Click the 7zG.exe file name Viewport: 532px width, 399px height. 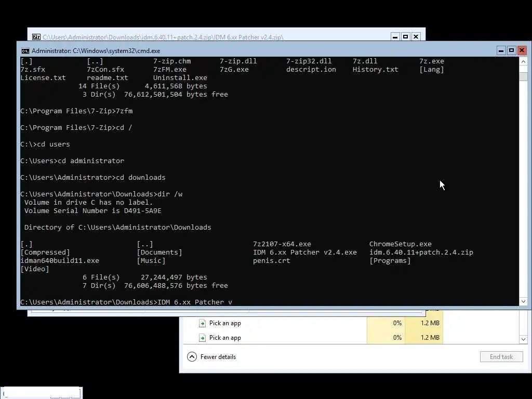click(x=234, y=70)
